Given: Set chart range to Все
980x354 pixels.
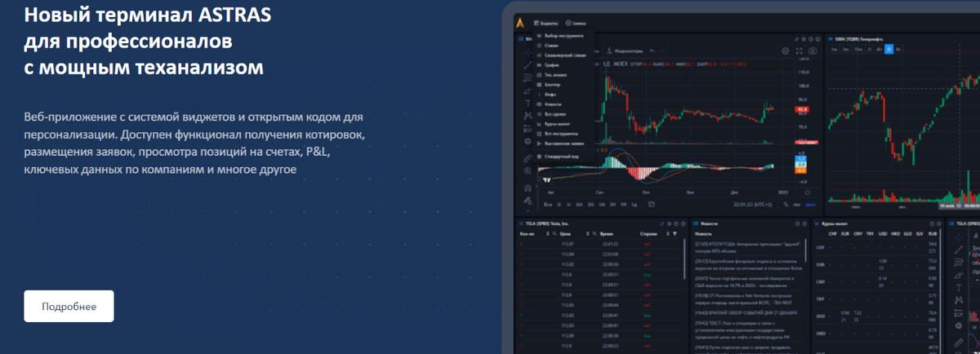Looking at the screenshot, I should pyautogui.click(x=547, y=204).
